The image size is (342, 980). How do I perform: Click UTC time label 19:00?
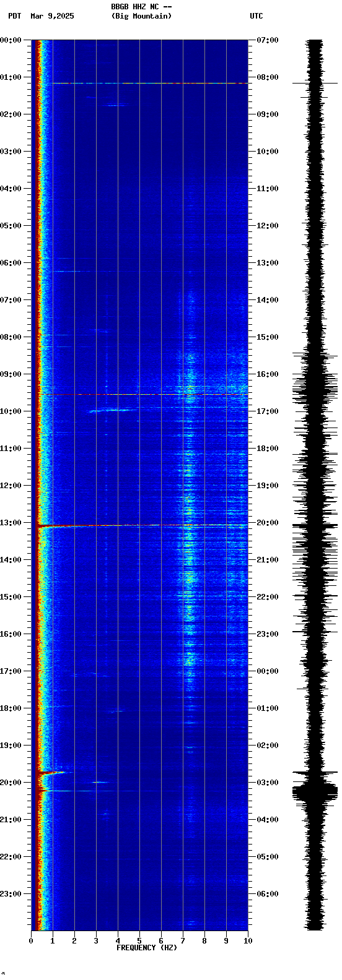pyautogui.click(x=268, y=486)
